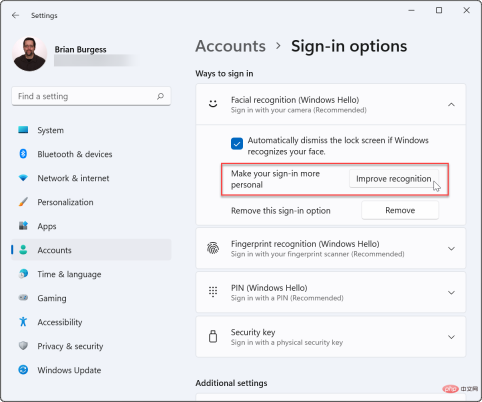Click Brian Burgess profile picture

pos(29,54)
